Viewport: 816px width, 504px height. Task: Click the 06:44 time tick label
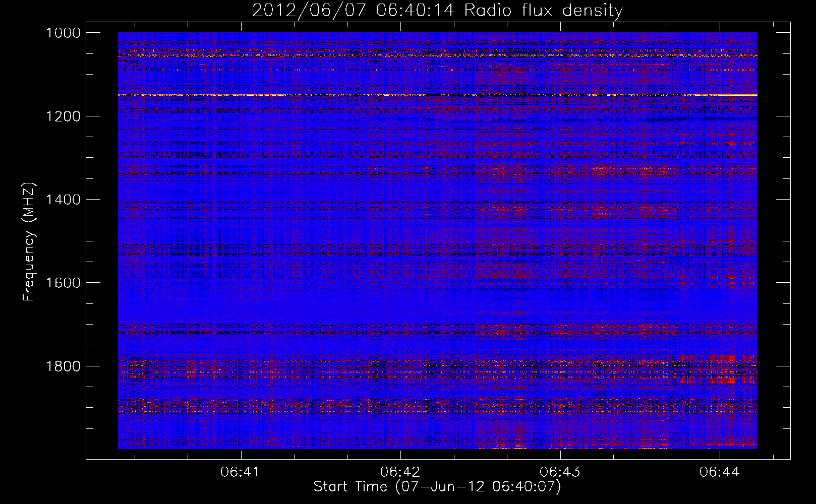[x=719, y=472]
